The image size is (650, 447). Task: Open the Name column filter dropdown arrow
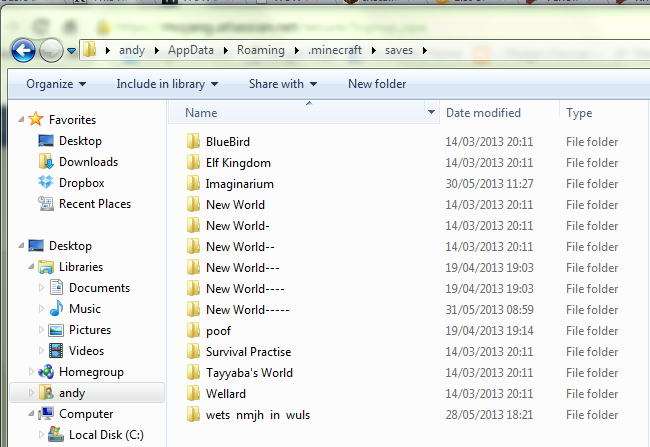431,112
